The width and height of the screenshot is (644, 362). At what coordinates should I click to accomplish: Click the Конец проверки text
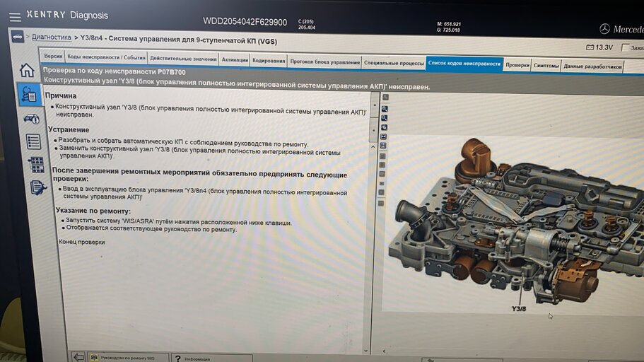[x=82, y=242]
